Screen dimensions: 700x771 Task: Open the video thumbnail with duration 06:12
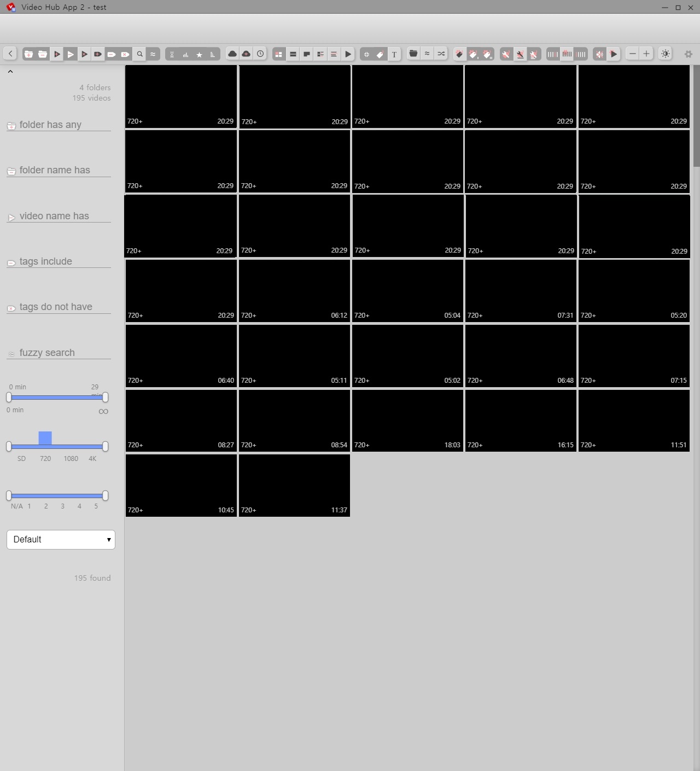pos(294,291)
